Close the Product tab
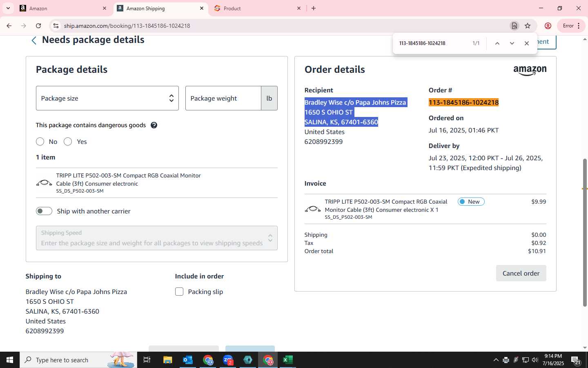The height and width of the screenshot is (368, 588). tap(298, 8)
